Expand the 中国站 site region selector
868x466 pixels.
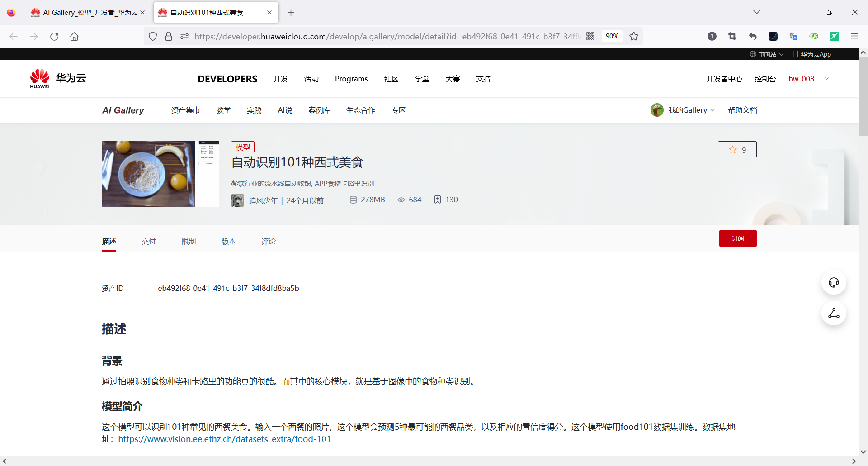tap(766, 54)
